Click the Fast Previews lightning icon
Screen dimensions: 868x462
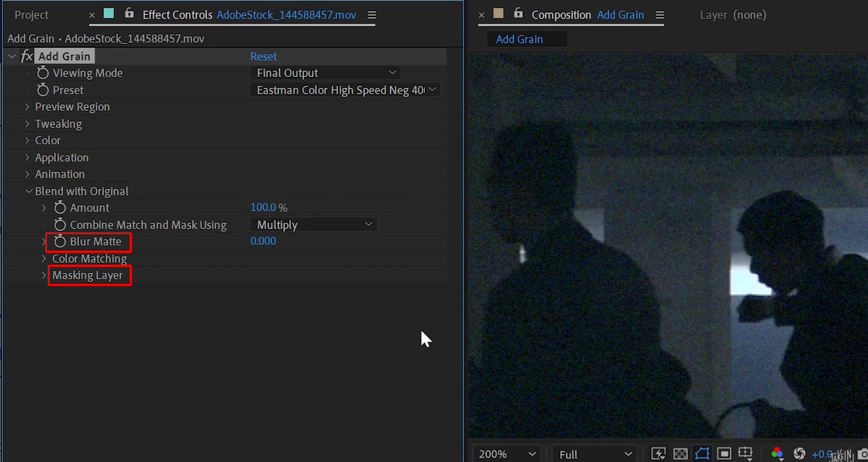[658, 453]
